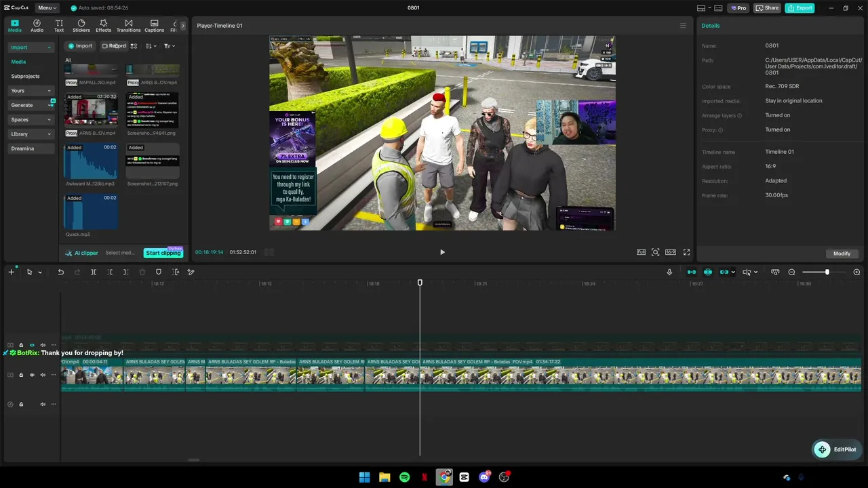Collapse the Import section in sidebar
Screen dimensions: 868x488
[x=49, y=47]
